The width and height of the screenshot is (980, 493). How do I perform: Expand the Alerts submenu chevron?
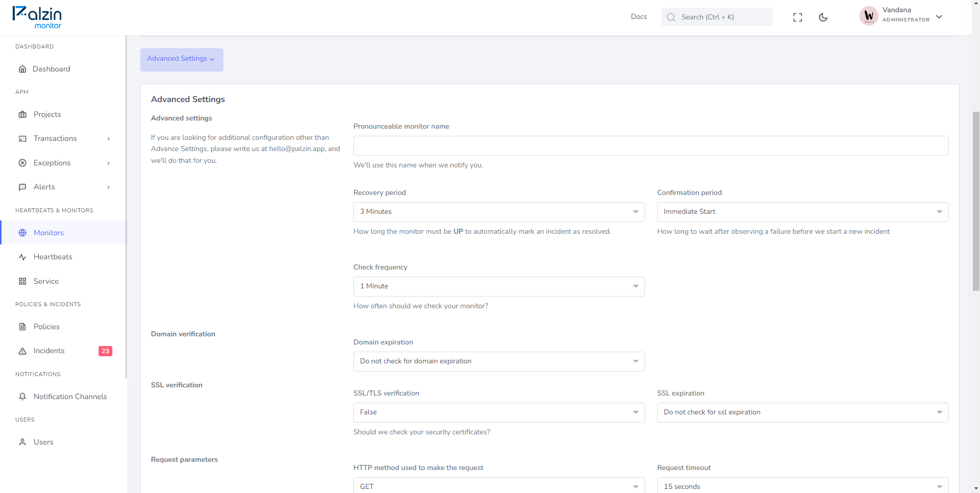(x=108, y=187)
